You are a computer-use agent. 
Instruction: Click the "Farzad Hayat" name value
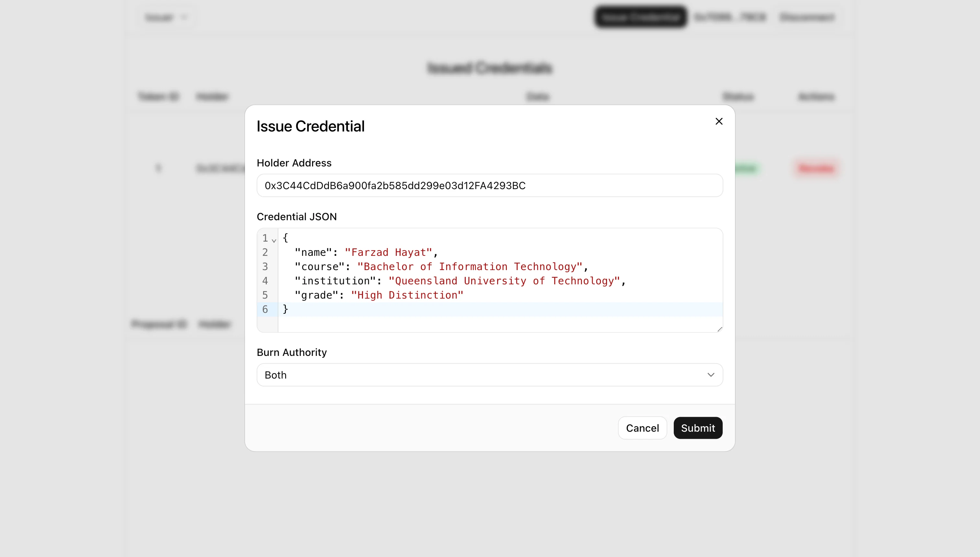click(x=389, y=253)
